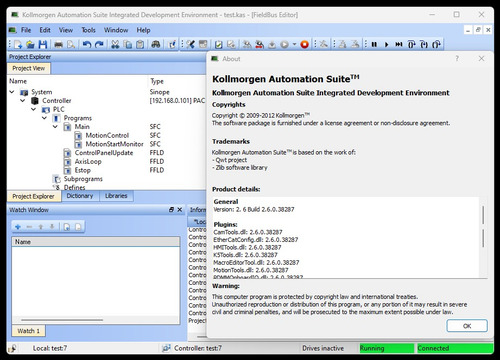Open the Help menu
The image size is (500, 360).
[143, 30]
